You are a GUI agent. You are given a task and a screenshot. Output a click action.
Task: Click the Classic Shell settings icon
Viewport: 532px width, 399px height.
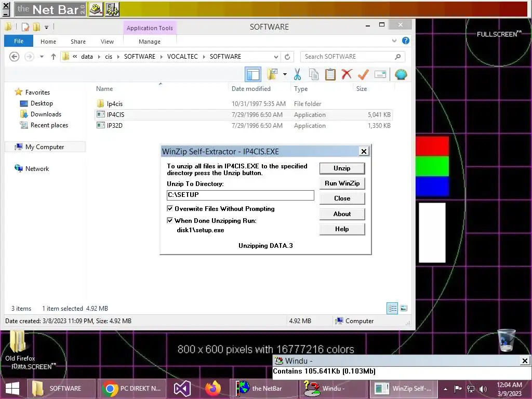[401, 74]
